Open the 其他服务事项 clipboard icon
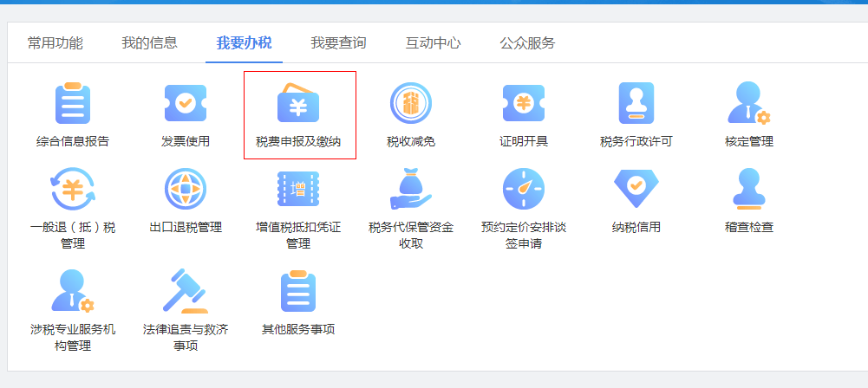 (298, 291)
